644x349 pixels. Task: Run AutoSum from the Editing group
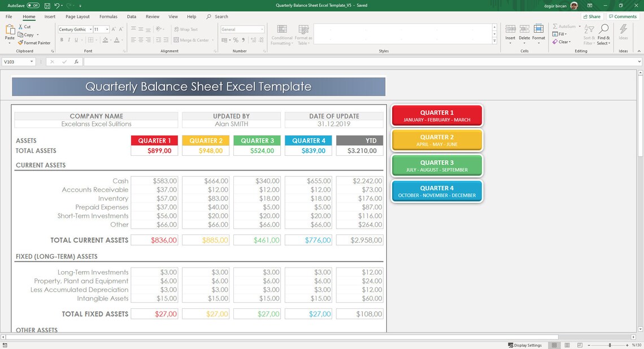(564, 26)
